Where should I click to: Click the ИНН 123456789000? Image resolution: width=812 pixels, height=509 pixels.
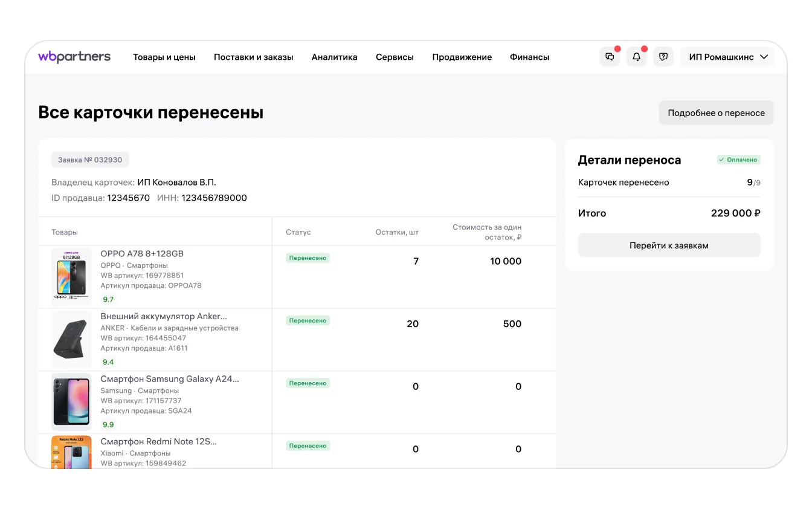pos(214,198)
